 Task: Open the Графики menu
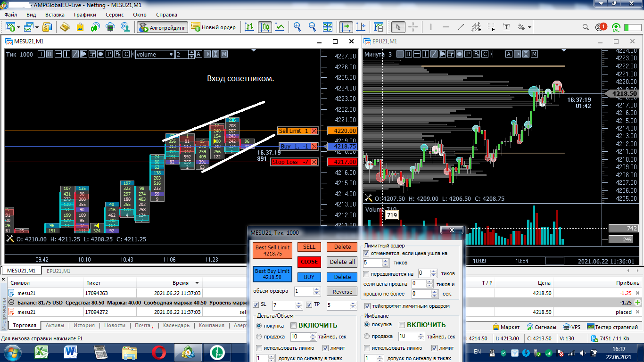[85, 15]
